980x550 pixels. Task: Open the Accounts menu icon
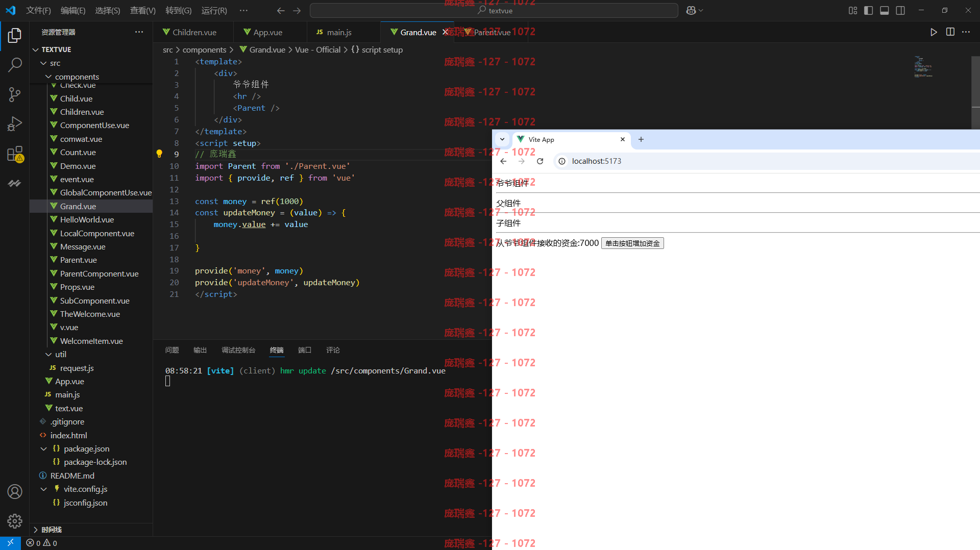click(15, 491)
